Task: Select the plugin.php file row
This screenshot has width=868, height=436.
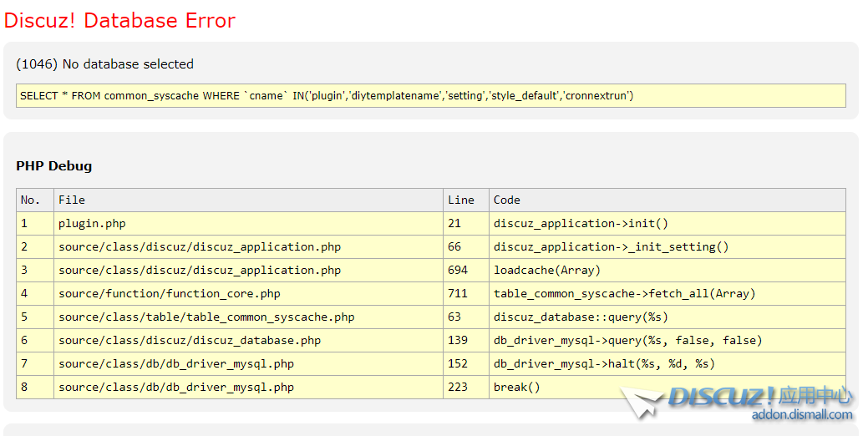Action: click(x=431, y=224)
